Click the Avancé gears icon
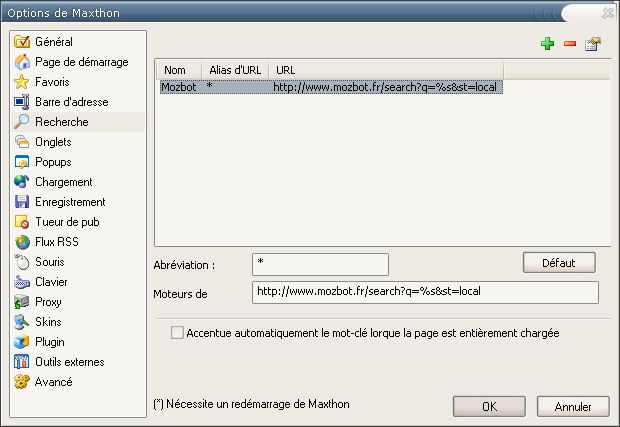This screenshot has height=427, width=620. tap(22, 382)
